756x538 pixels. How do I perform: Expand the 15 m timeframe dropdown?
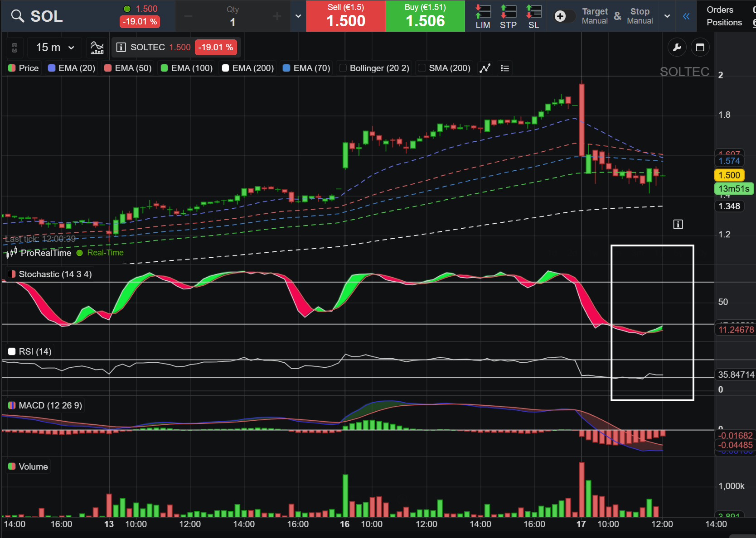tap(55, 48)
